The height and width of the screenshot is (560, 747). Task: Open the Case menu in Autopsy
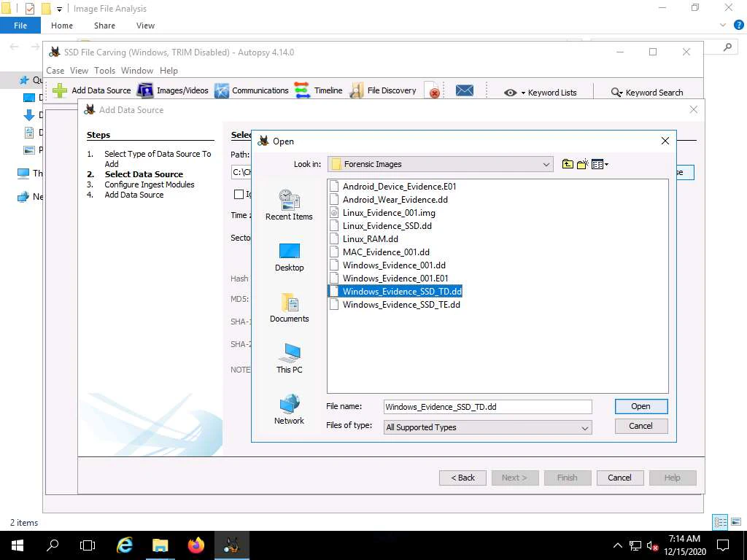[x=55, y=71]
